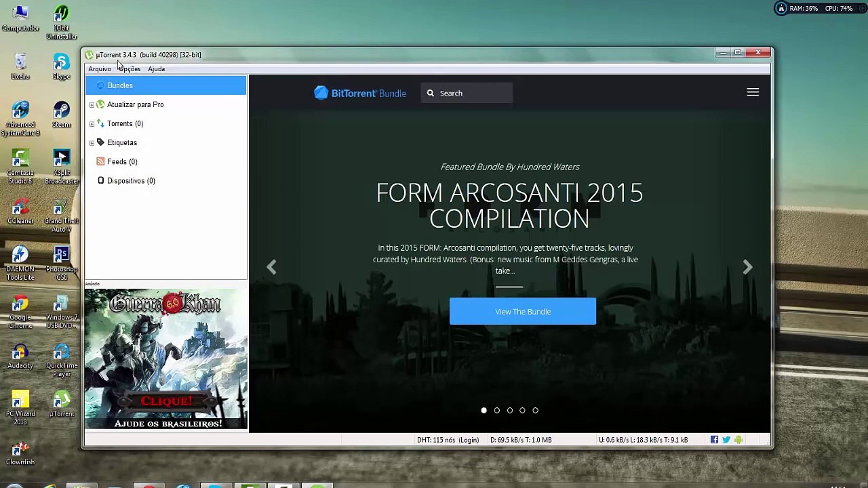This screenshot has height=488, width=868.
Task: Select Atualizar para Pro in sidebar
Action: [135, 104]
